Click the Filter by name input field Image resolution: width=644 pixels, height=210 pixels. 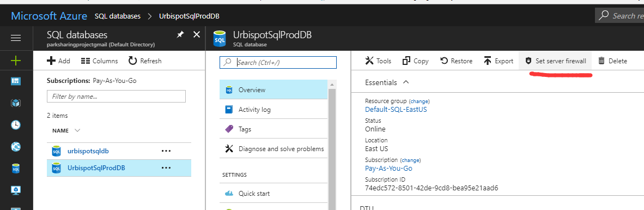click(x=116, y=96)
